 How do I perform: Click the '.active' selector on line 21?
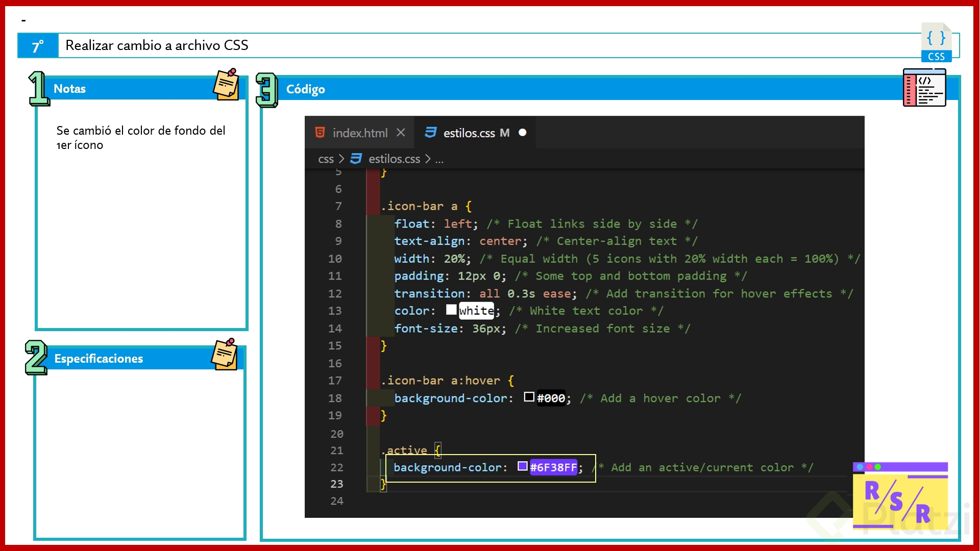click(x=404, y=450)
